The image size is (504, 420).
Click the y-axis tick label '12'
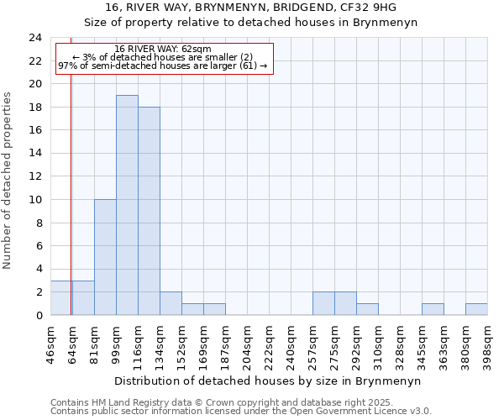coord(35,176)
